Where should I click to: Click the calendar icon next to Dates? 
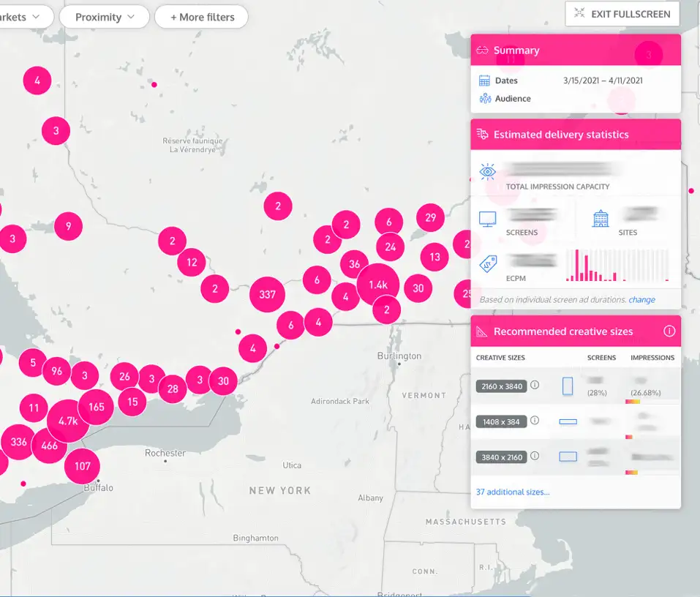[484, 80]
